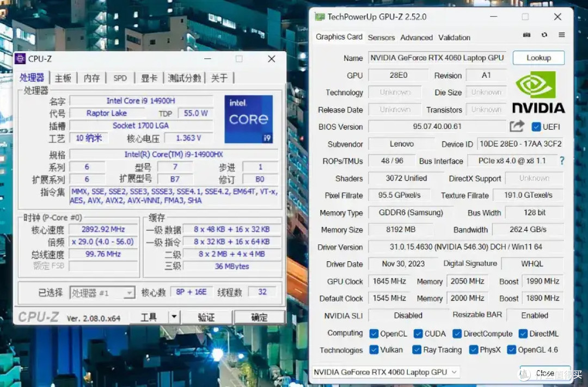Image resolution: width=588 pixels, height=387 pixels.
Task: Open the 測試分數 tab in CPU-Z
Action: (x=184, y=78)
